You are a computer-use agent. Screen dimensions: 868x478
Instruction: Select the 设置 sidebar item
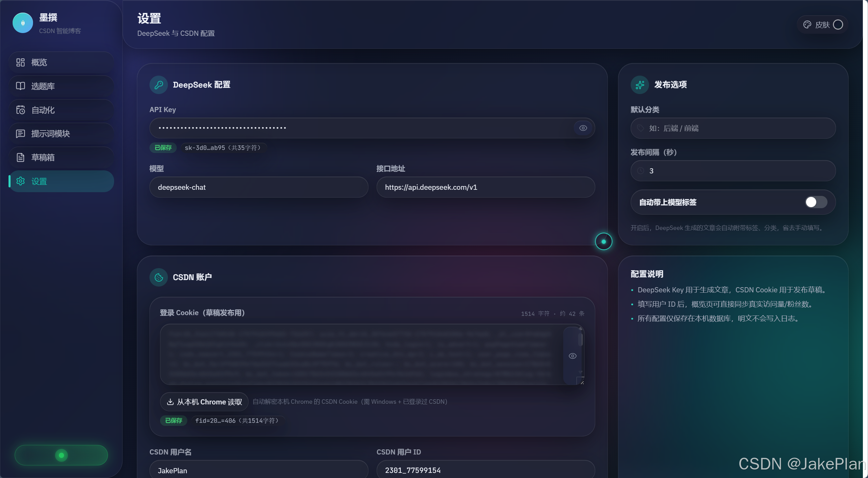[x=61, y=181]
